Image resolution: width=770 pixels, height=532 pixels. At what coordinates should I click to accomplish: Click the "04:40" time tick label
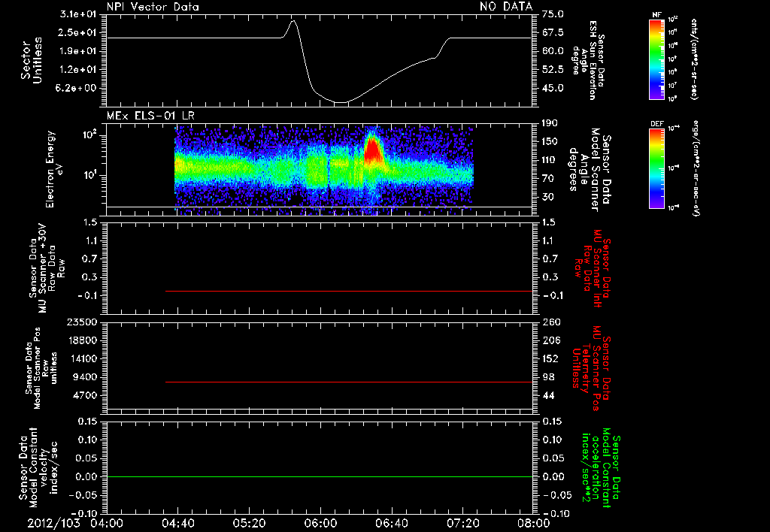tap(177, 523)
